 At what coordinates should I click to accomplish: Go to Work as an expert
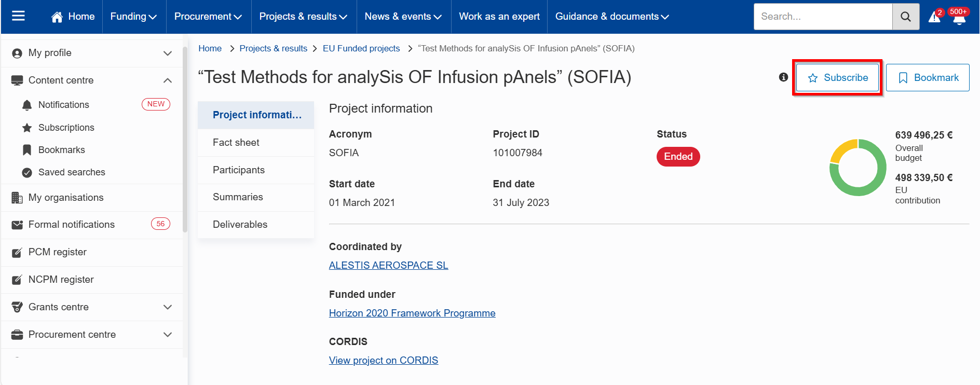499,17
